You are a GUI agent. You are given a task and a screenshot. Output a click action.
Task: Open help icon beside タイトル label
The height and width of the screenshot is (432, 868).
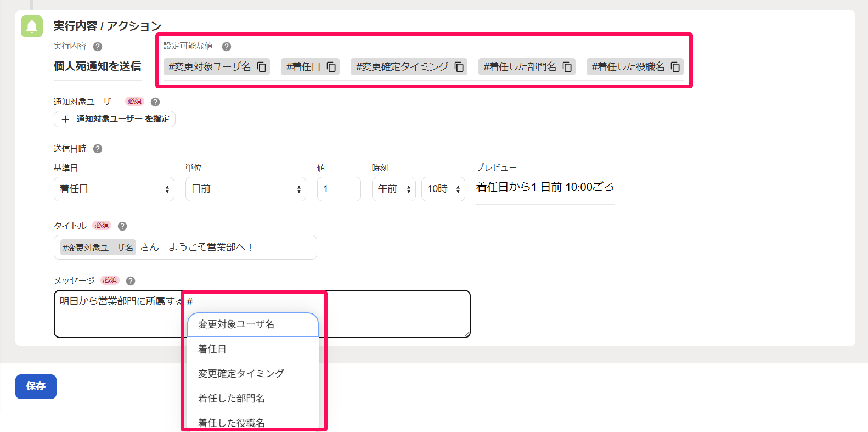pos(122,226)
